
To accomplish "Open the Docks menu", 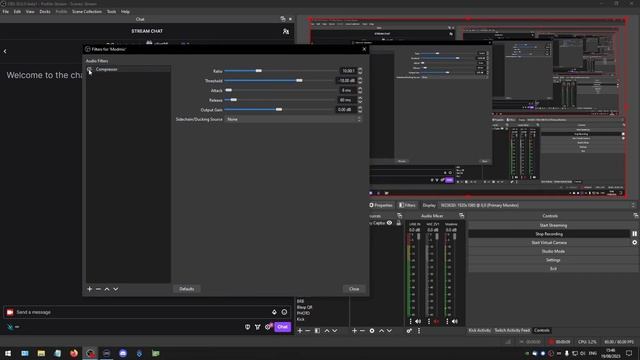I will click(x=45, y=11).
